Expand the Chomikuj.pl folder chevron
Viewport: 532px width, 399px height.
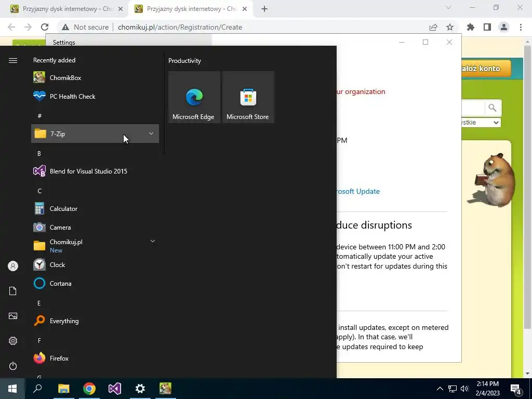pos(153,241)
